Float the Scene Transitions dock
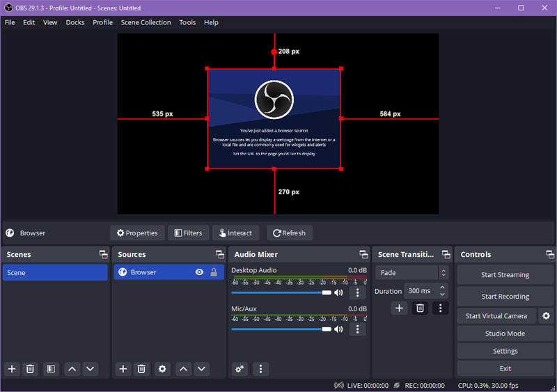 click(x=446, y=254)
